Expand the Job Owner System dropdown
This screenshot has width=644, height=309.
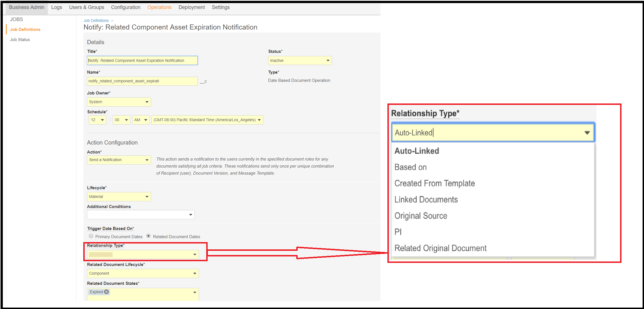(119, 102)
